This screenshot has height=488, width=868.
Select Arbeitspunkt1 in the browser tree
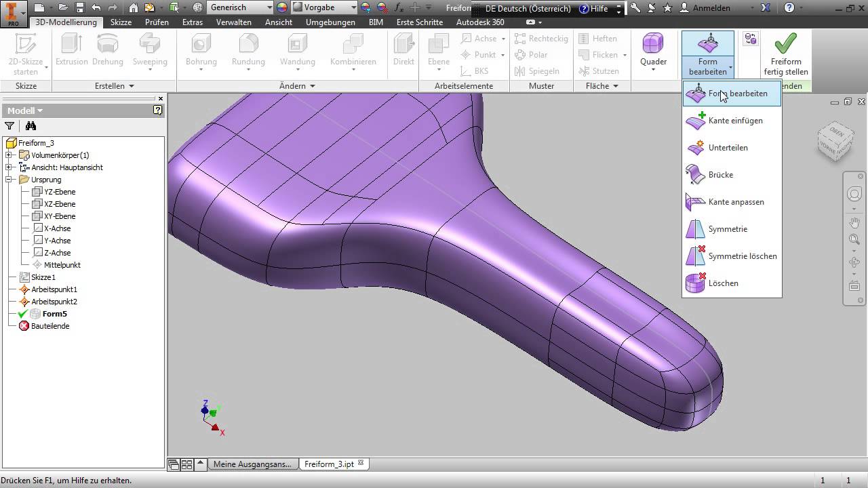point(54,289)
